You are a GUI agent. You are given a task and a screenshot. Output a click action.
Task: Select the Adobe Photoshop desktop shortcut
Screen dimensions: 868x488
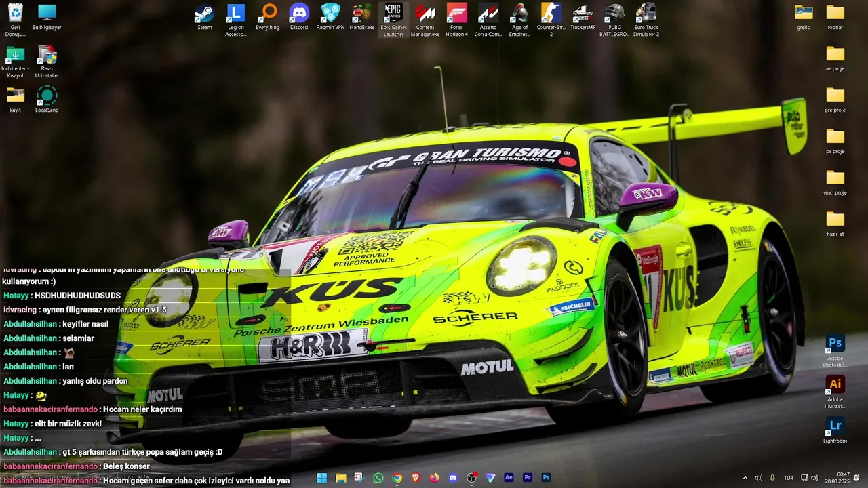pos(835,351)
